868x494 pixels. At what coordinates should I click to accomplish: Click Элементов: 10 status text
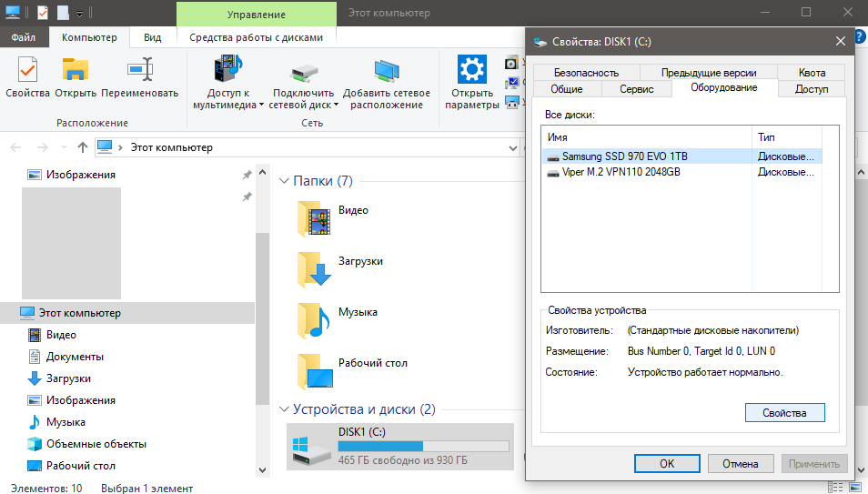[x=46, y=488]
